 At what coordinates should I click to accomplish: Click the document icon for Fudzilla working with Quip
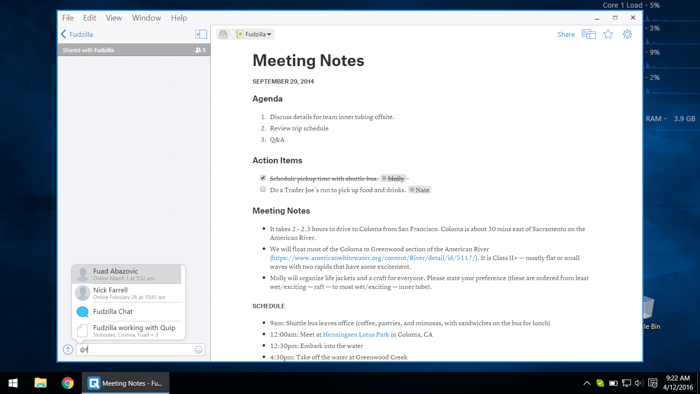pos(83,331)
